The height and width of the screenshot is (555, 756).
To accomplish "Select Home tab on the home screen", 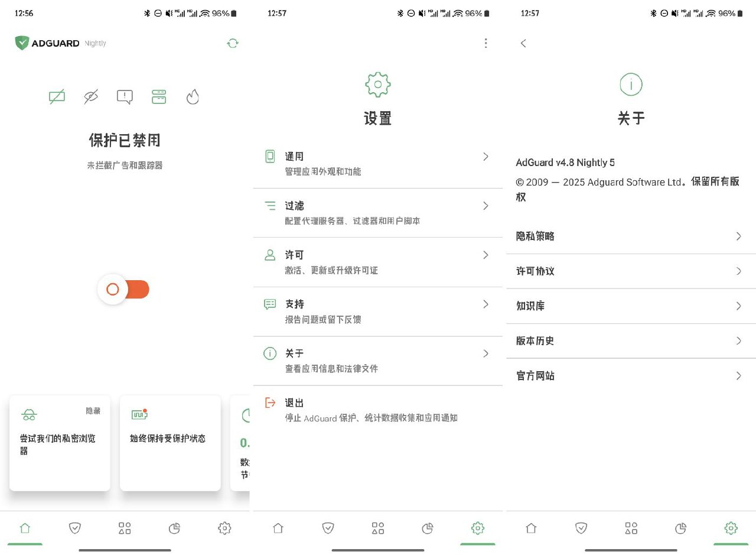I will click(25, 528).
